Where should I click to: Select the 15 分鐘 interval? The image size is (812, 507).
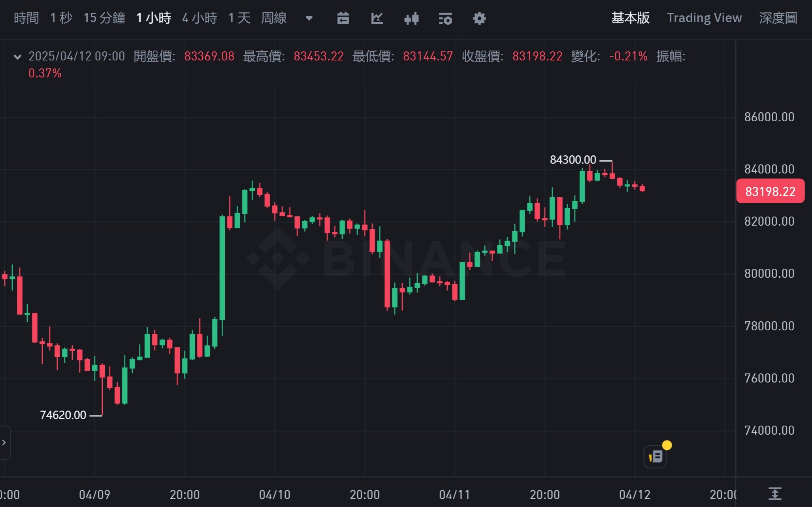[104, 18]
